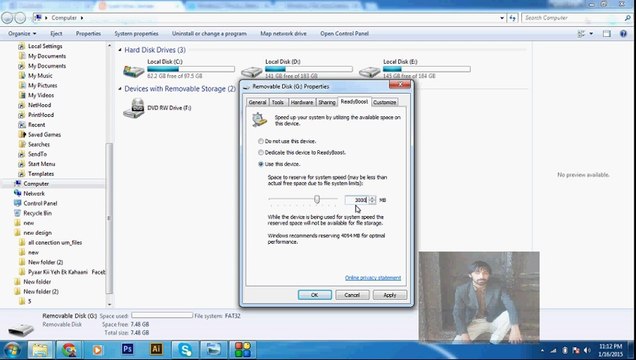This screenshot has width=636, height=360.
Task: Open Photoshop from taskbar
Action: click(127, 349)
